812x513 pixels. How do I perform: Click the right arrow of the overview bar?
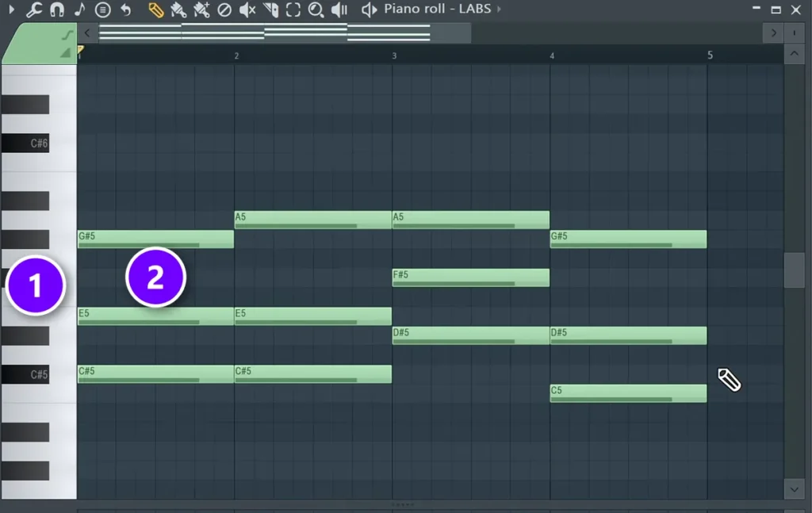[x=774, y=33]
